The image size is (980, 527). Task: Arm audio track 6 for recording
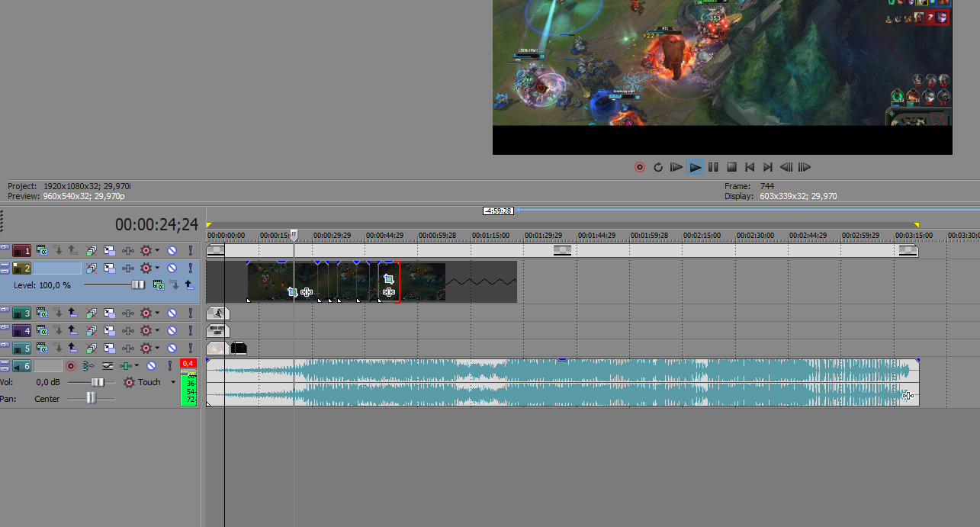71,366
